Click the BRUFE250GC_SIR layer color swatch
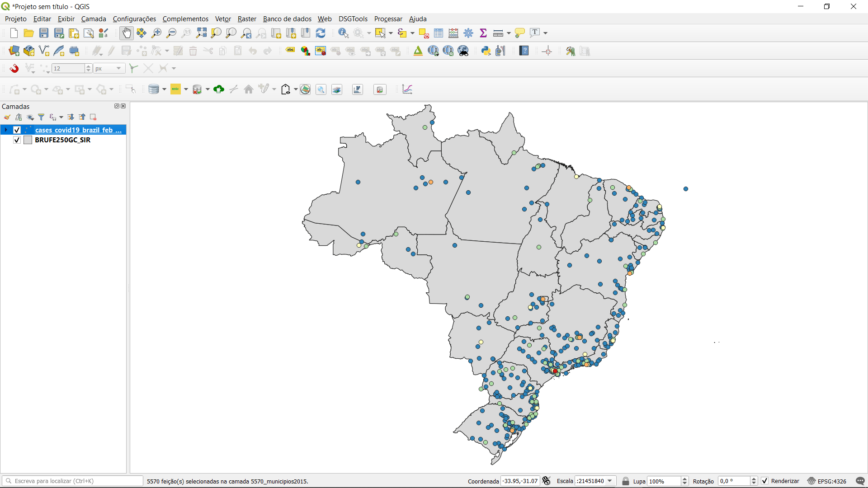 (28, 140)
